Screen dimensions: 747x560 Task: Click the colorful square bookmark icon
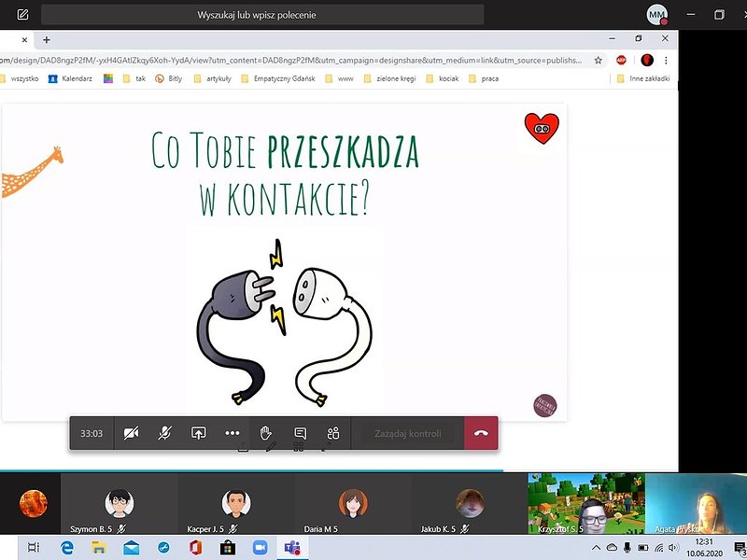click(x=108, y=78)
